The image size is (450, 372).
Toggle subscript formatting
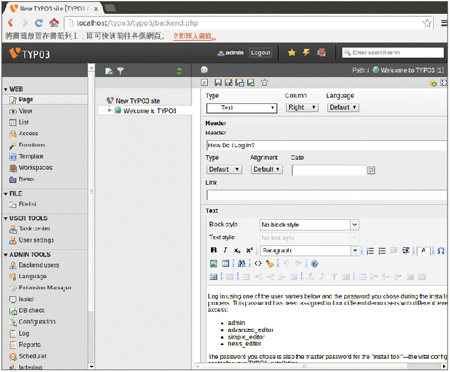point(237,250)
